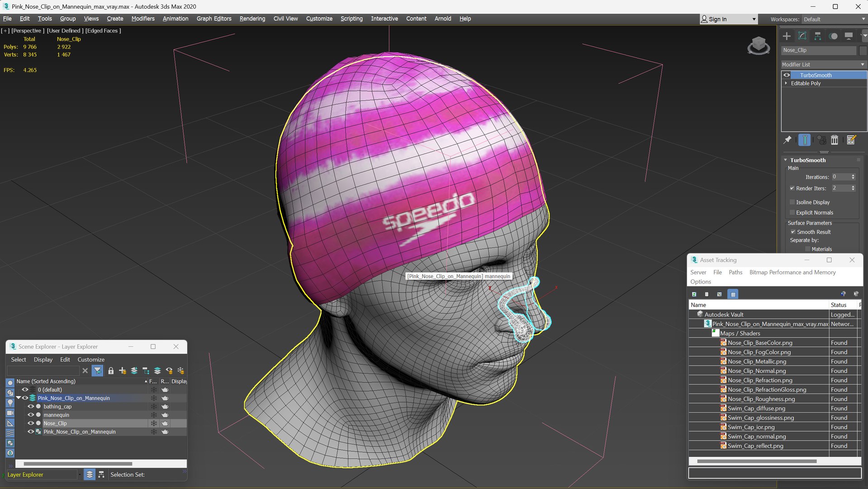Sort by hierarchy in Scene Explorer footer
The image size is (868, 489).
pos(101,475)
